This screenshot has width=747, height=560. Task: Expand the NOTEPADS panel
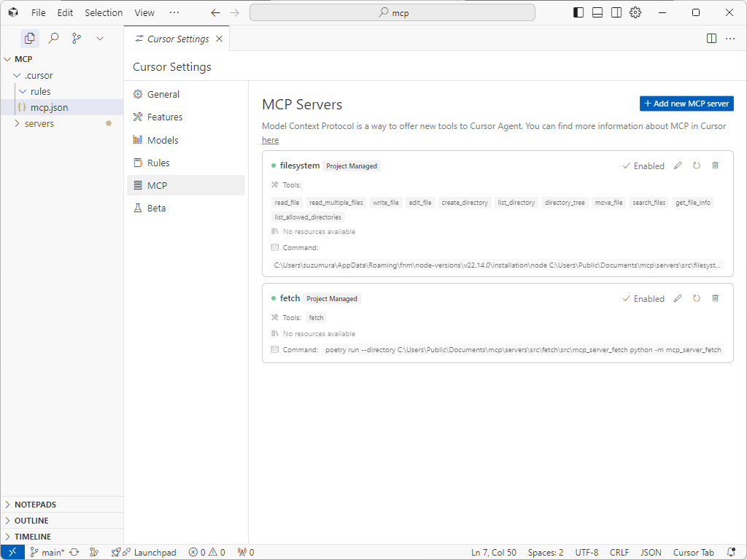[x=62, y=505]
